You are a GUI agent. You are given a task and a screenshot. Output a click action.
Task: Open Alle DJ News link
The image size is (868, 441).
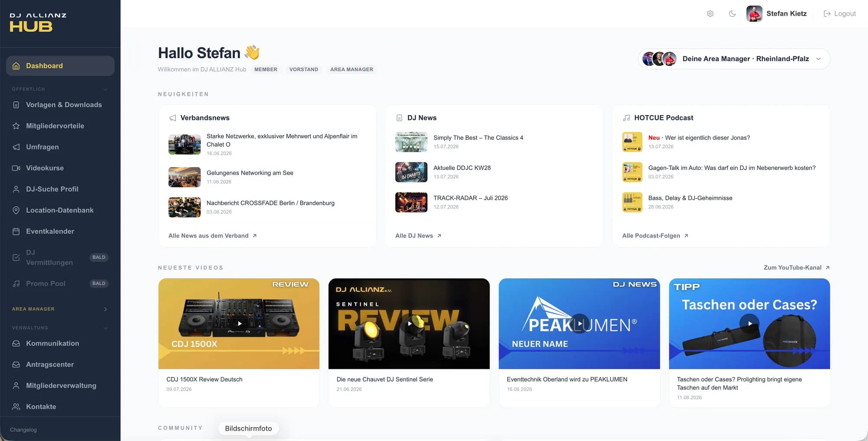pos(418,236)
